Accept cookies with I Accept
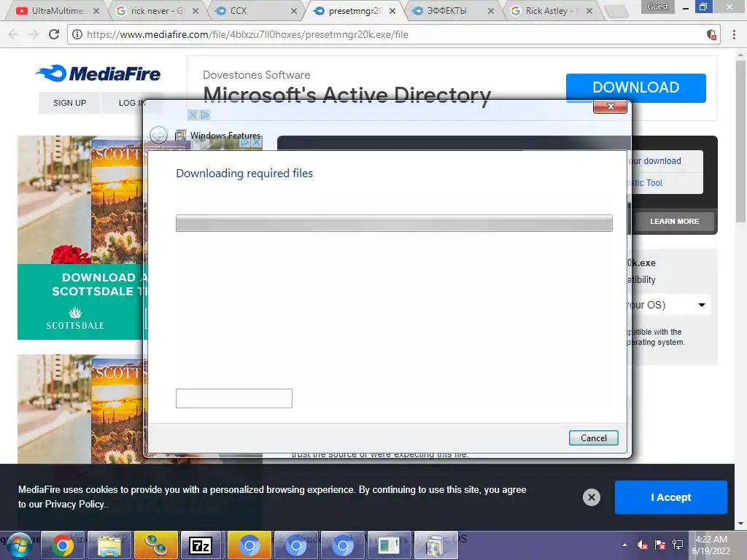The height and width of the screenshot is (560, 747). [x=671, y=497]
